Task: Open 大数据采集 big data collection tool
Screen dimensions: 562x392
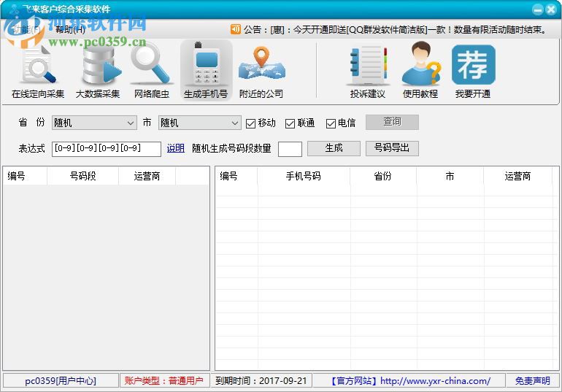Action: tap(98, 72)
